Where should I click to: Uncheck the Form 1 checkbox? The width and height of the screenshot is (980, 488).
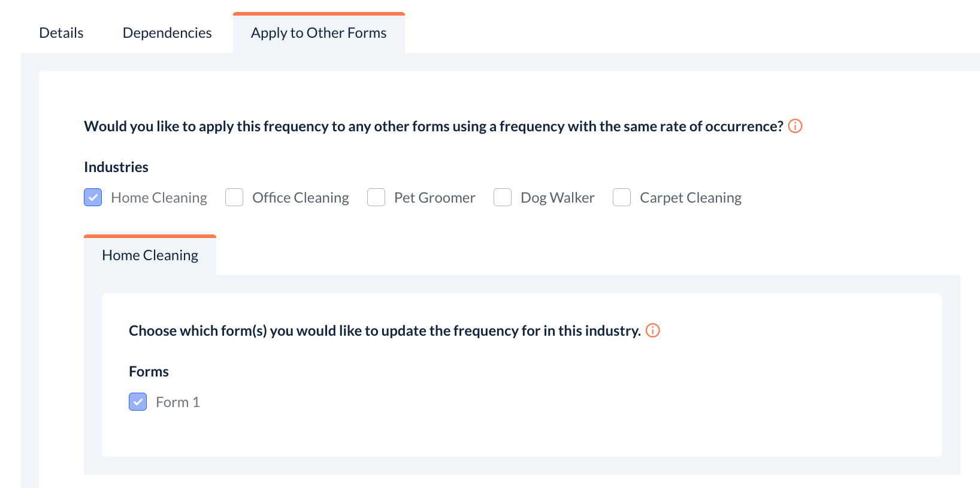point(138,402)
